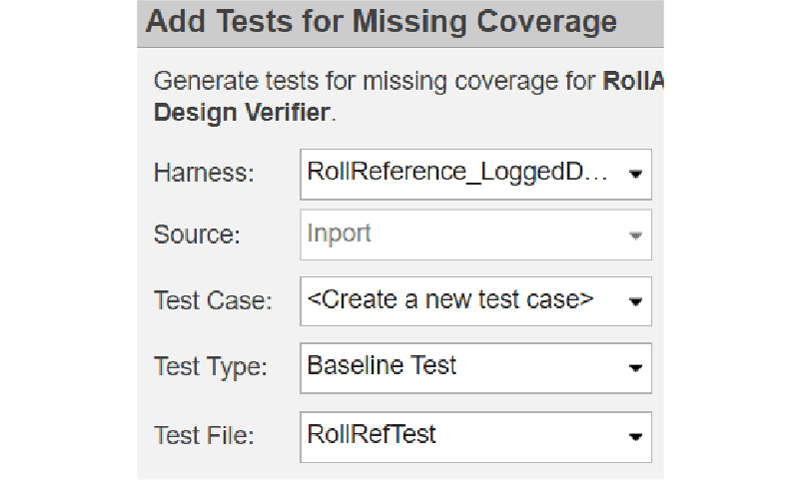Expand the Test Type dropdown arrow
The image size is (800, 480).
635,368
